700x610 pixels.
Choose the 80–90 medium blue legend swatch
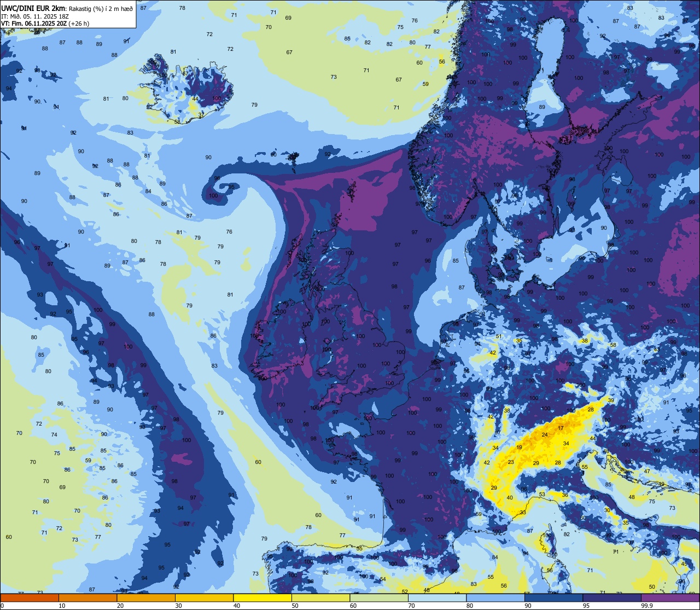point(495,598)
